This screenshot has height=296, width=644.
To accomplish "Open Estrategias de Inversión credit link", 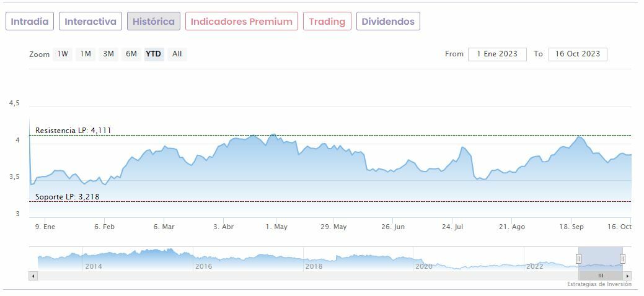I will tap(599, 284).
